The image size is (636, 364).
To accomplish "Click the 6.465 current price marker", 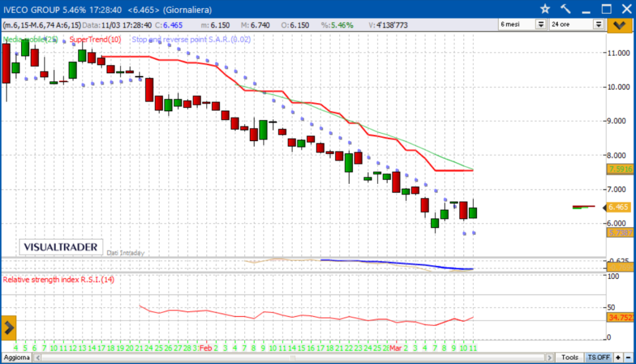I will [618, 207].
